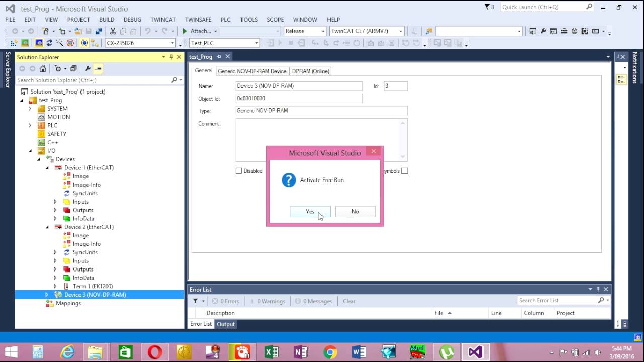Open Chrome from the Windows taskbar
The height and width of the screenshot is (362, 644).
pos(330,352)
